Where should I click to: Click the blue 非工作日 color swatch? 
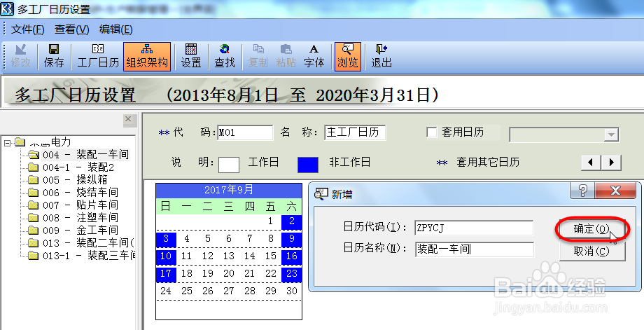click(x=307, y=165)
